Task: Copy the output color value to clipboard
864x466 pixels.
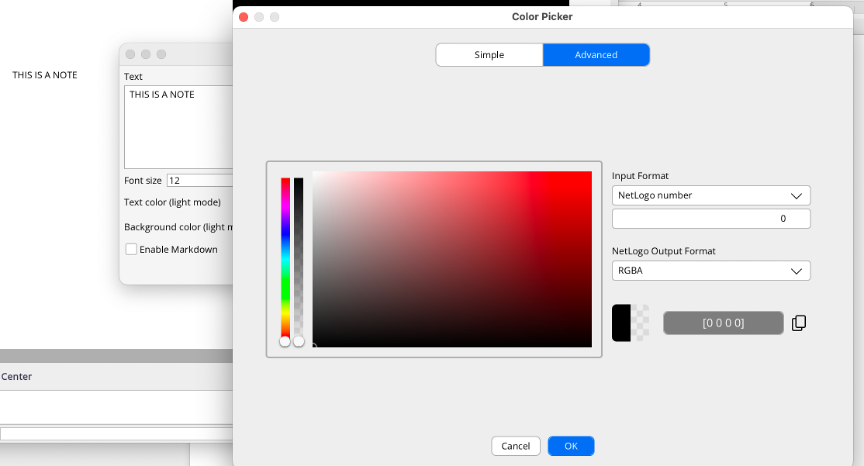Action: click(798, 323)
